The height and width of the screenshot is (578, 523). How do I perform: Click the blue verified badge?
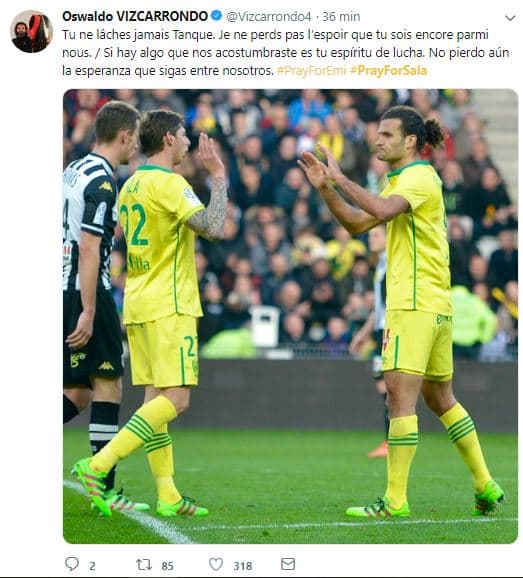(217, 16)
